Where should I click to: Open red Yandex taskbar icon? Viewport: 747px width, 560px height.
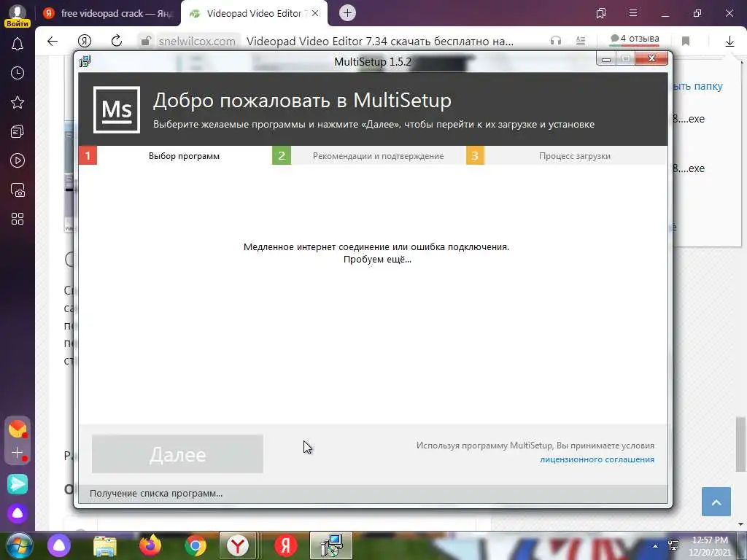point(286,545)
